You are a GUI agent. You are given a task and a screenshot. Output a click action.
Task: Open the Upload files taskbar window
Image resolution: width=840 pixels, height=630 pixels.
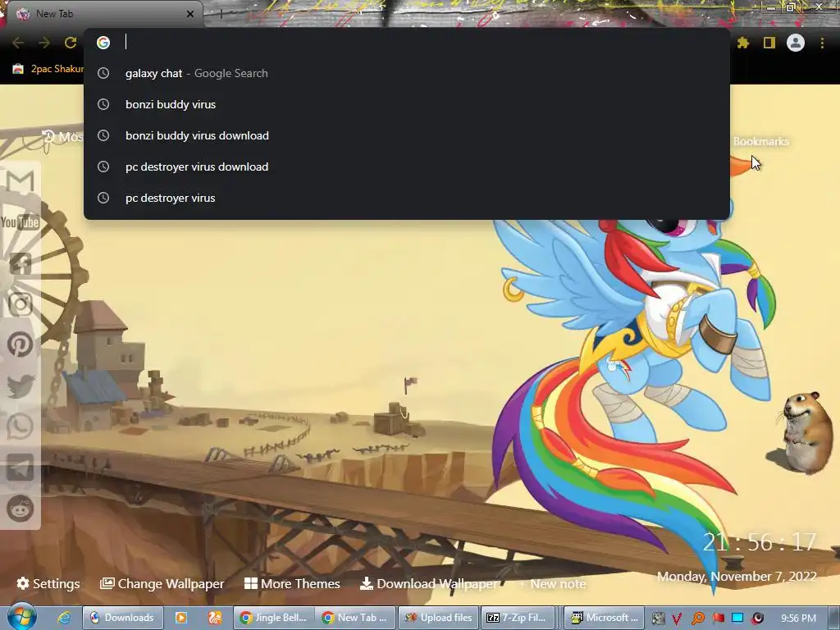[x=438, y=618]
